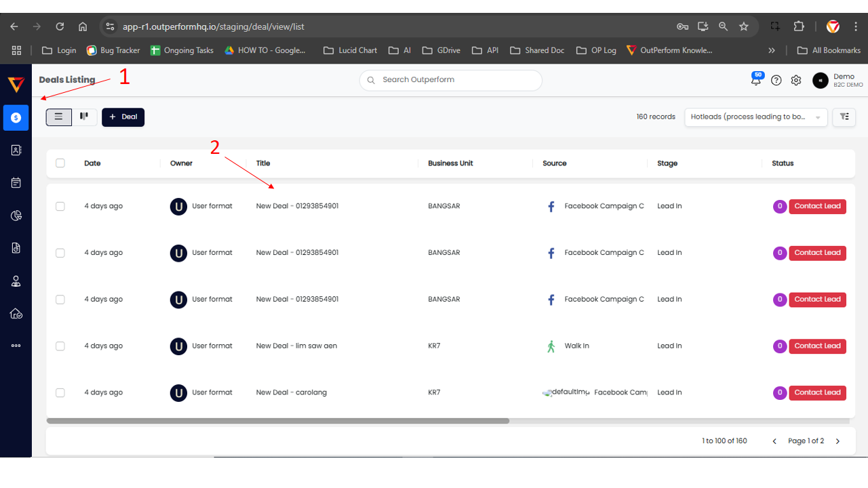Click the notification bell icon
Image resolution: width=868 pixels, height=488 pixels.
[x=756, y=81]
